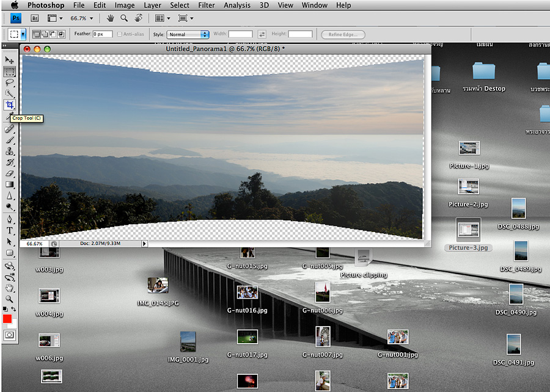Choose the Type tool
The width and height of the screenshot is (550, 392).
[x=10, y=230]
